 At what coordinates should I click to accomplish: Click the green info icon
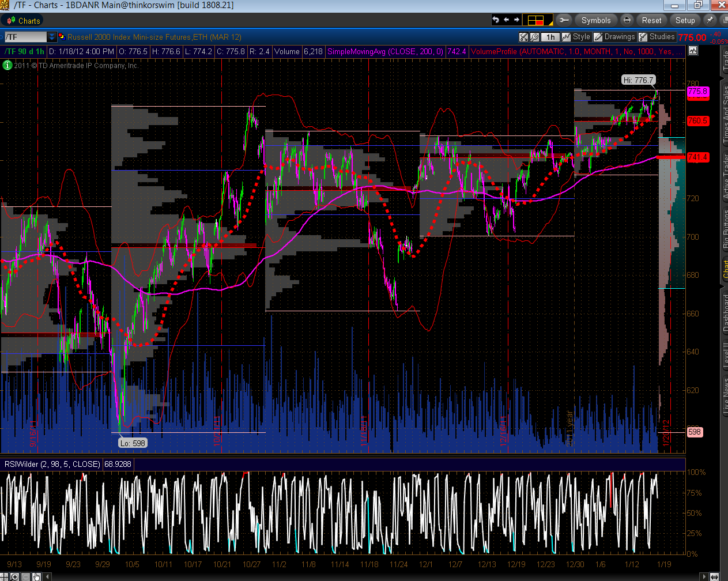point(7,66)
